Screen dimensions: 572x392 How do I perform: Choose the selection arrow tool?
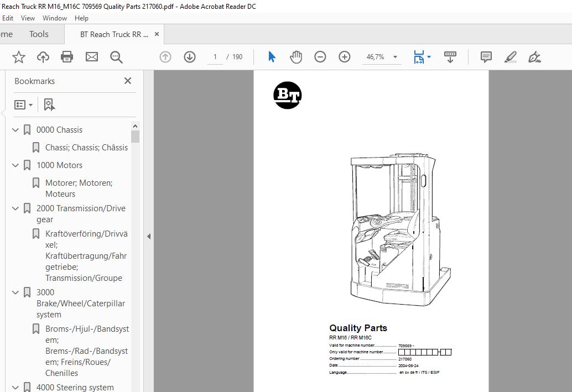(x=272, y=57)
